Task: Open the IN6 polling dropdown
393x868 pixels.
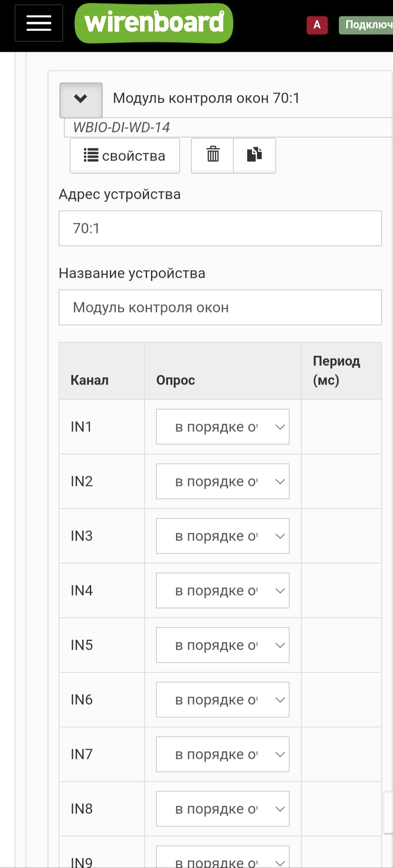Action: coord(223,700)
